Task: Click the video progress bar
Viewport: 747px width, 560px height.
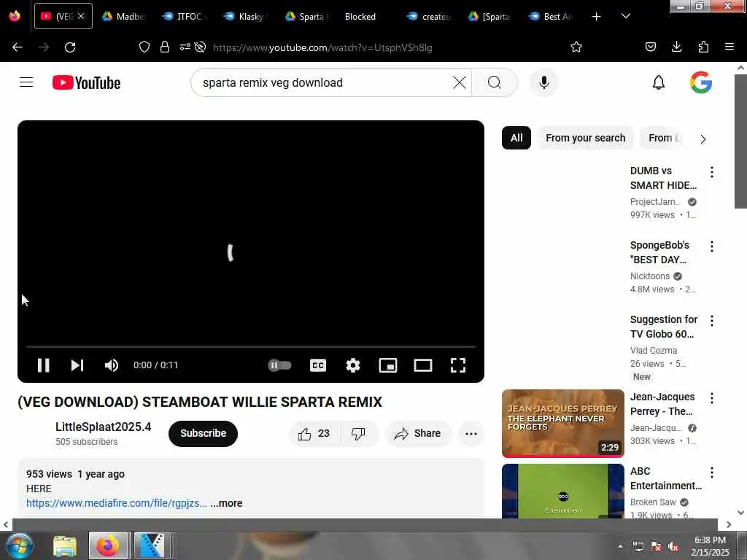Action: tap(251, 346)
